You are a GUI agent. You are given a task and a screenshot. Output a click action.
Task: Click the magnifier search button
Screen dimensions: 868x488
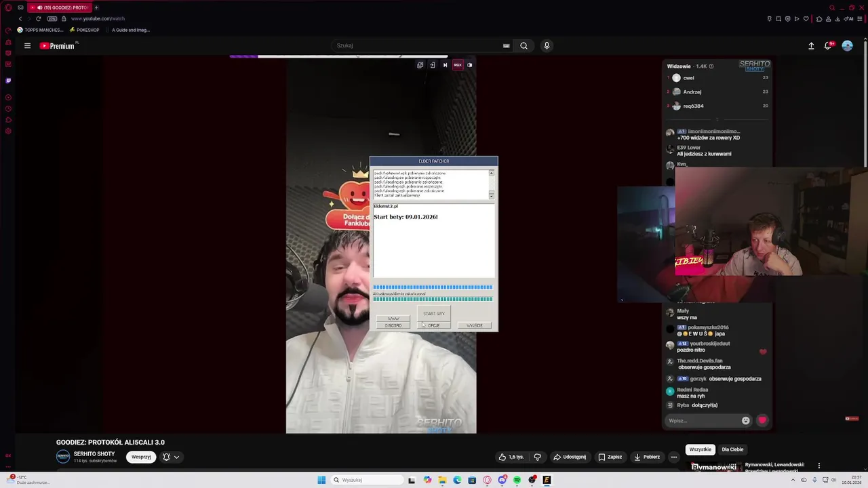[x=524, y=45]
